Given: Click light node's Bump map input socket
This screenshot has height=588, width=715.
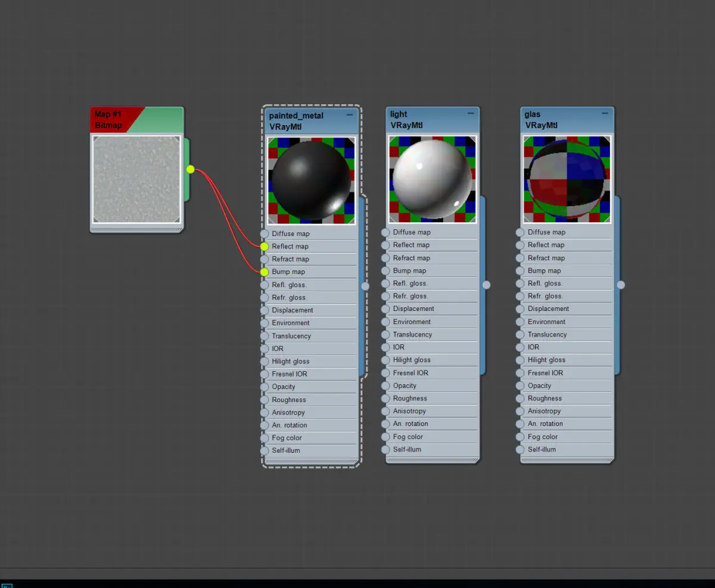Looking at the screenshot, I should [x=386, y=270].
